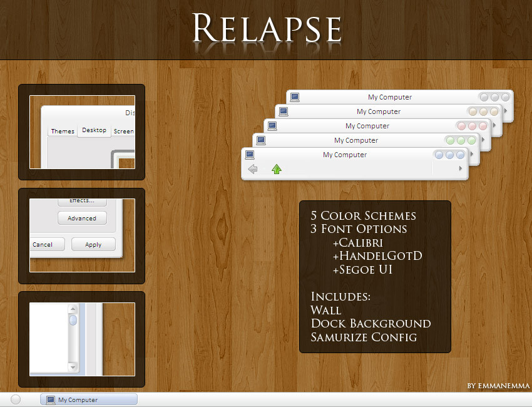Click the green Up arrow toolbar icon
The width and height of the screenshot is (532, 407).
pos(277,168)
